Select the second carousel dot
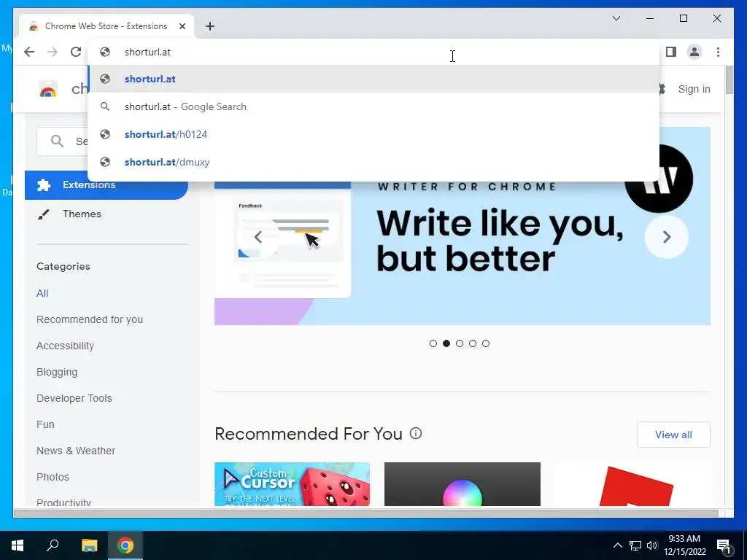Screen dimensions: 747x560 (446, 343)
